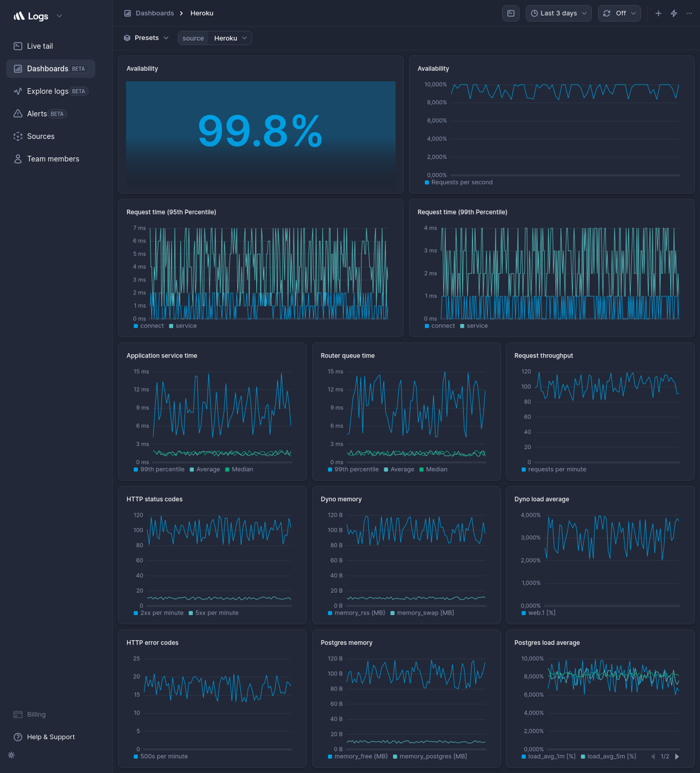The height and width of the screenshot is (773, 700).
Task: Click the Request throughput chart title
Action: [543, 356]
